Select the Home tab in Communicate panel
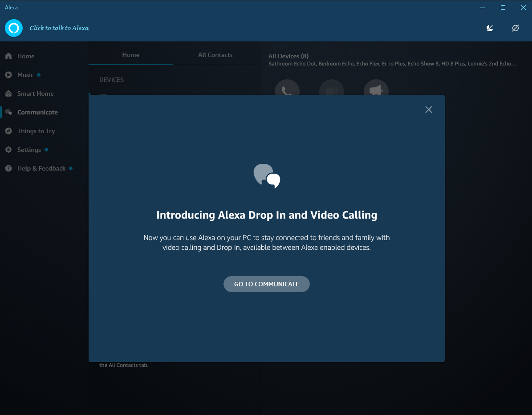This screenshot has width=532, height=415. tap(130, 55)
